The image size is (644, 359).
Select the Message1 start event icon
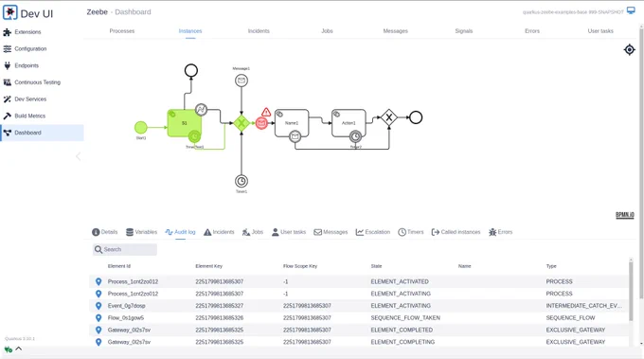241,81
